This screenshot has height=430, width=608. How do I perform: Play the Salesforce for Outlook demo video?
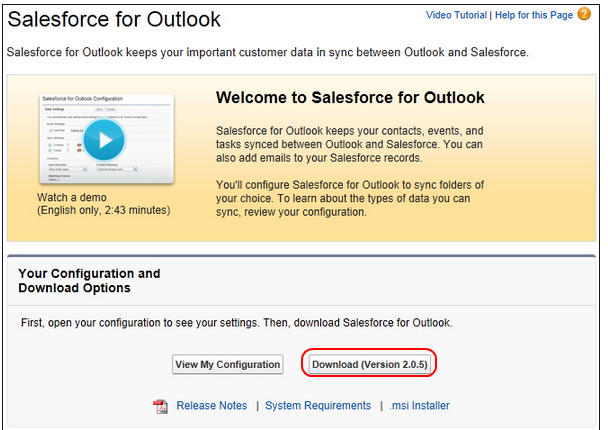[104, 140]
